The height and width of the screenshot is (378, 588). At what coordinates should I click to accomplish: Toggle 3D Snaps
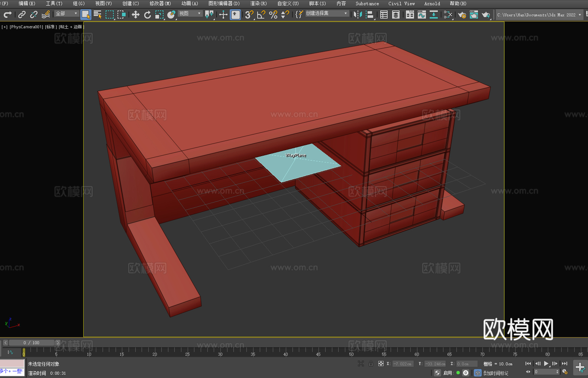(249, 14)
